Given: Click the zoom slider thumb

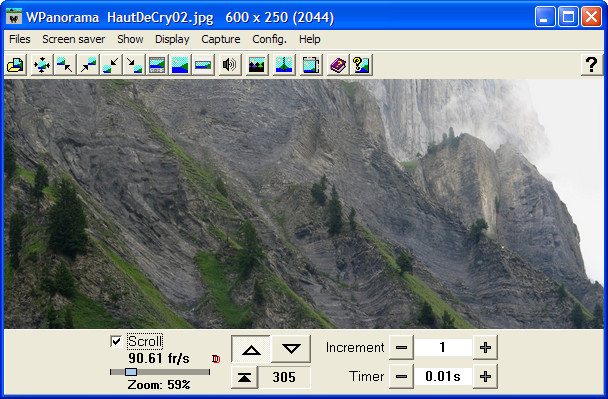Looking at the screenshot, I should [x=131, y=372].
